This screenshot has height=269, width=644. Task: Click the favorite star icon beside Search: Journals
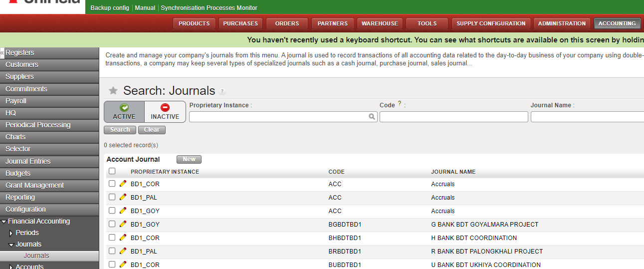pos(113,91)
